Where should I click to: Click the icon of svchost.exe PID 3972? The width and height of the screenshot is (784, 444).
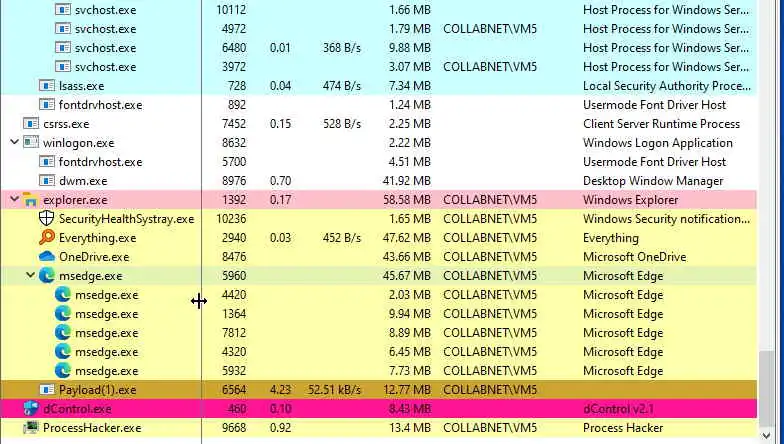pos(62,66)
